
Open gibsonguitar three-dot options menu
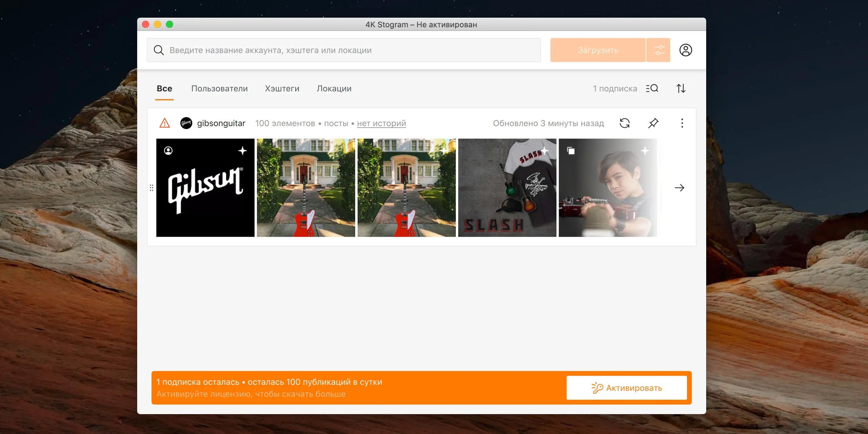[682, 123]
